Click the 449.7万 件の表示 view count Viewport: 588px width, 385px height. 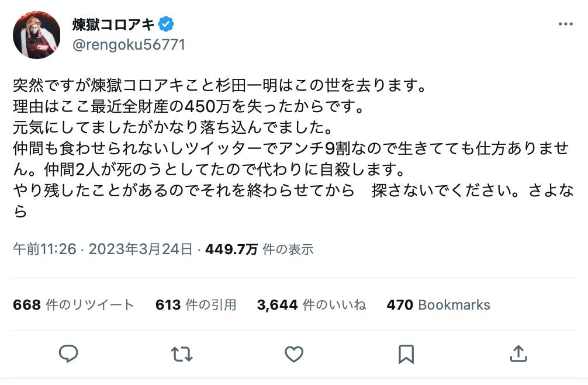point(259,249)
